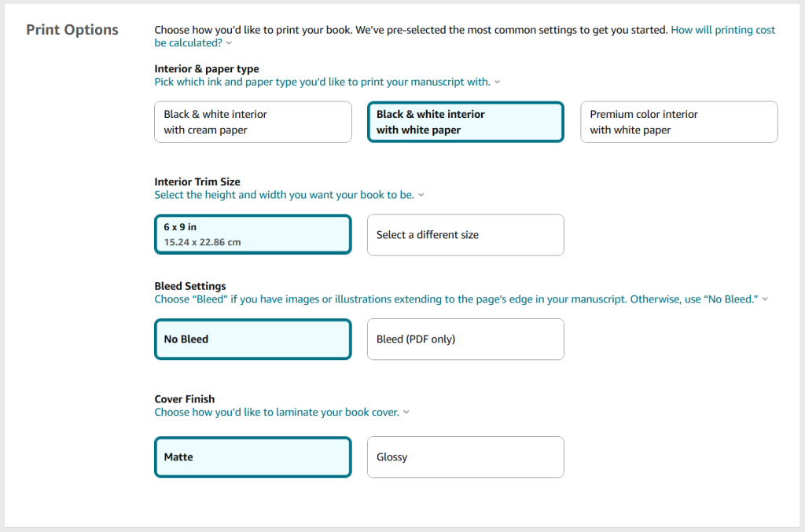Screen dimensions: 805x532
Task: Pick the Matte cover finish
Action: click(x=252, y=457)
